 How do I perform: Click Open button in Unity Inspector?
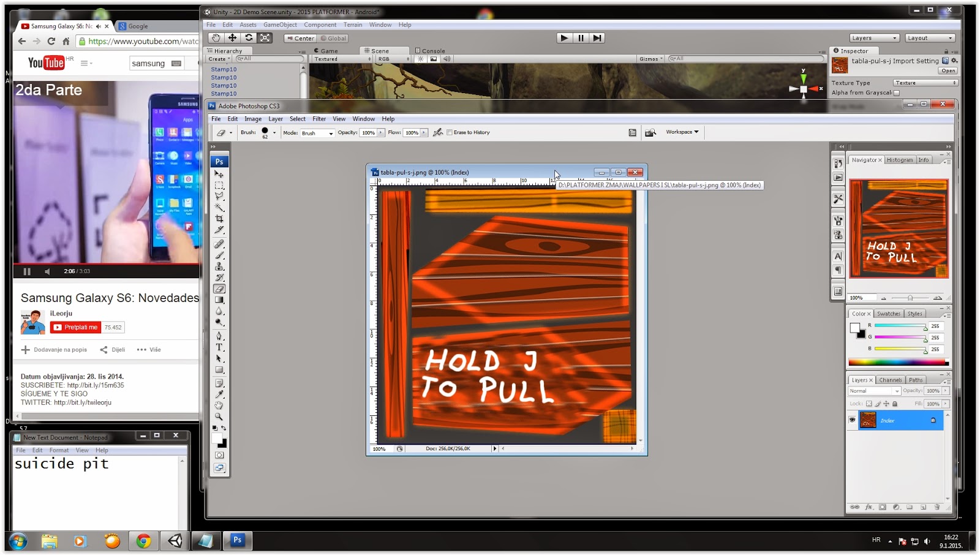pos(948,70)
